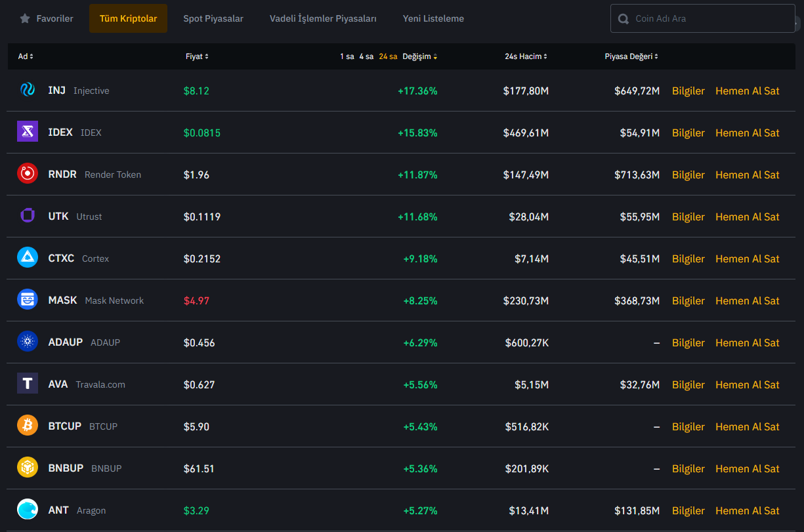Select the 4 sa change interval
The width and height of the screenshot is (804, 532).
[366, 56]
